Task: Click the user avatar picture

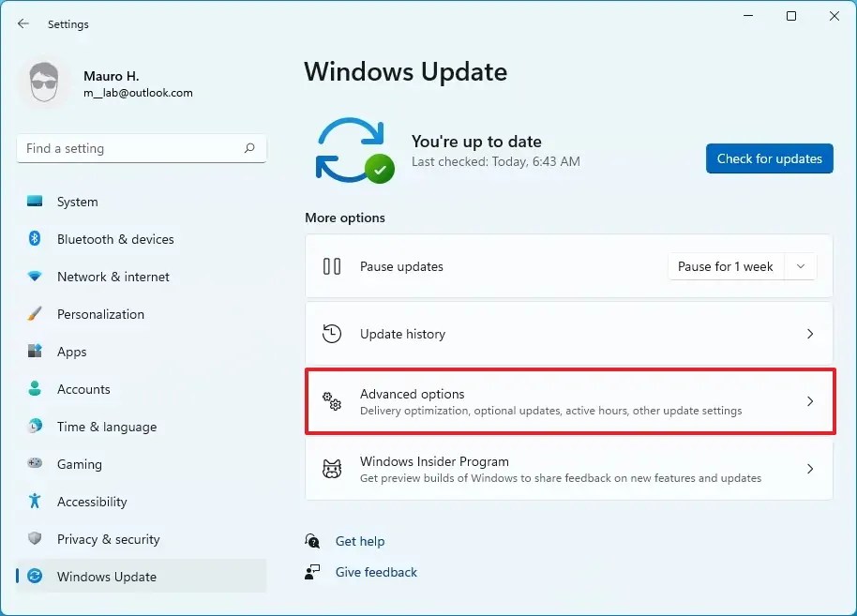Action: (44, 83)
